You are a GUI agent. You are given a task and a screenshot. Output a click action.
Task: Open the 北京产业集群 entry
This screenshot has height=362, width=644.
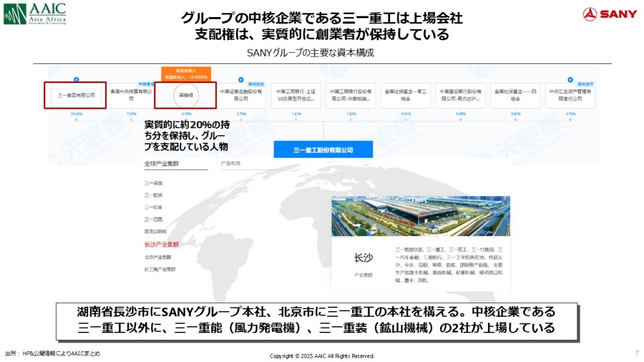click(x=157, y=257)
